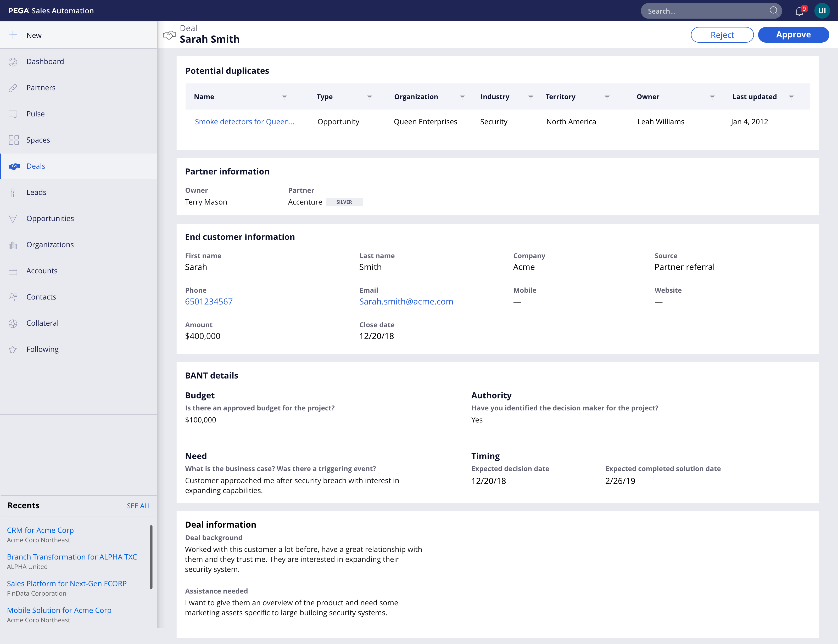
Task: Open the Last updated column filter
Action: pyautogui.click(x=791, y=97)
